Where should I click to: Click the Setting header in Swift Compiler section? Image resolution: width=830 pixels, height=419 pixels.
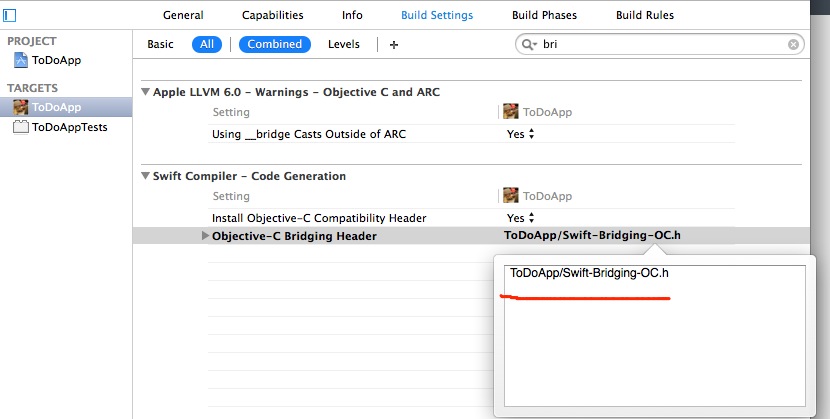[x=231, y=196]
